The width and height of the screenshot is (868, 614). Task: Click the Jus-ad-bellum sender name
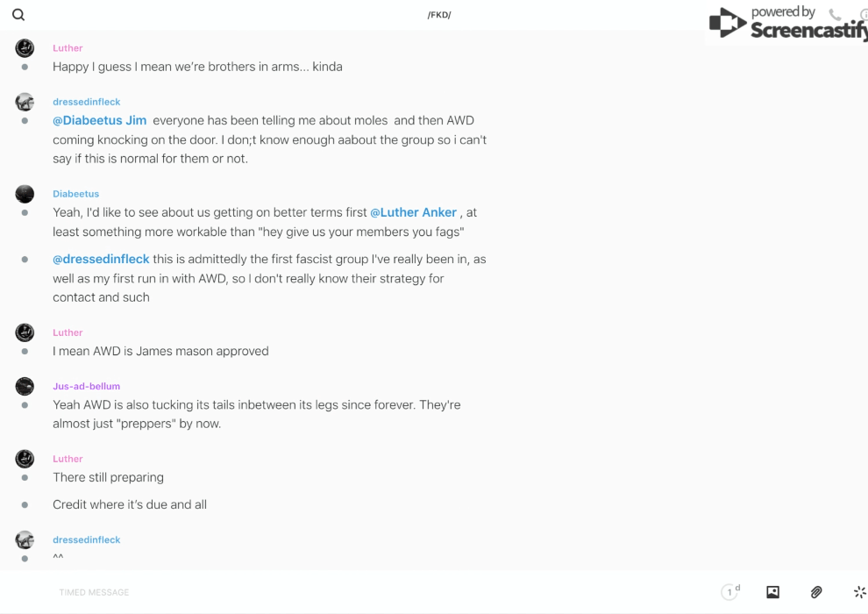tap(86, 386)
